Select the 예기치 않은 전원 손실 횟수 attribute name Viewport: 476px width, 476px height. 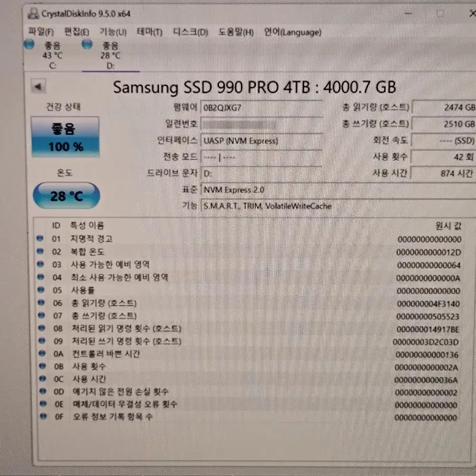click(x=120, y=391)
